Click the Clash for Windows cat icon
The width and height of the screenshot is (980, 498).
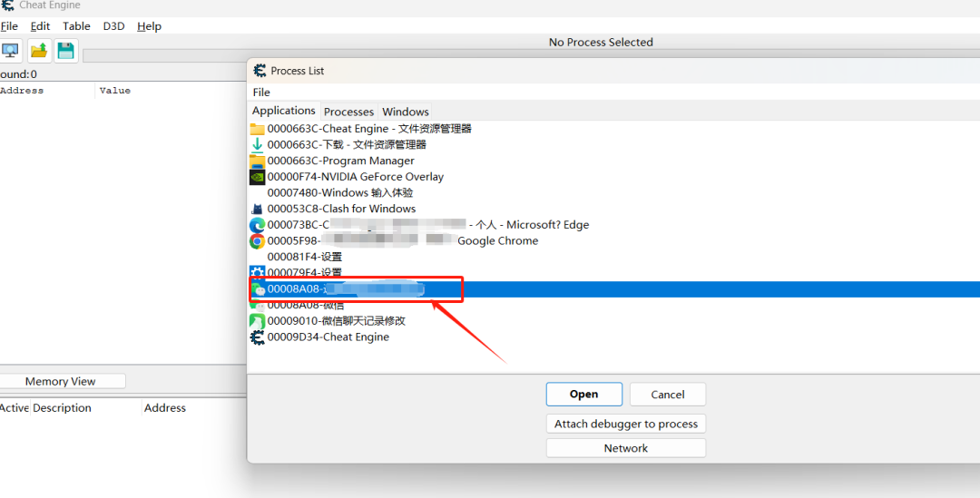257,209
